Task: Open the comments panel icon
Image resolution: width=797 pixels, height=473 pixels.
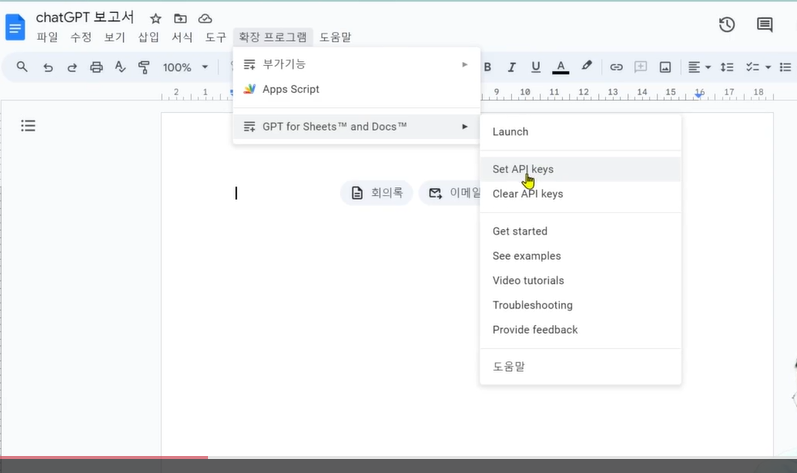Action: point(764,24)
